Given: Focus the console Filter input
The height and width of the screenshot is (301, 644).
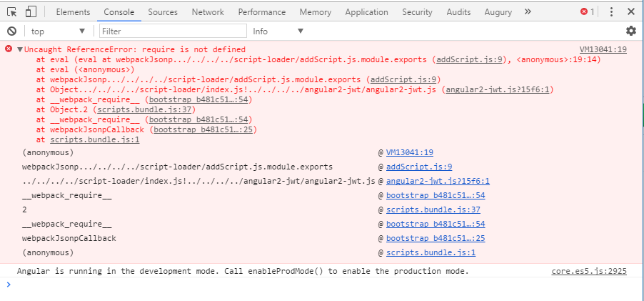Looking at the screenshot, I should [x=173, y=31].
